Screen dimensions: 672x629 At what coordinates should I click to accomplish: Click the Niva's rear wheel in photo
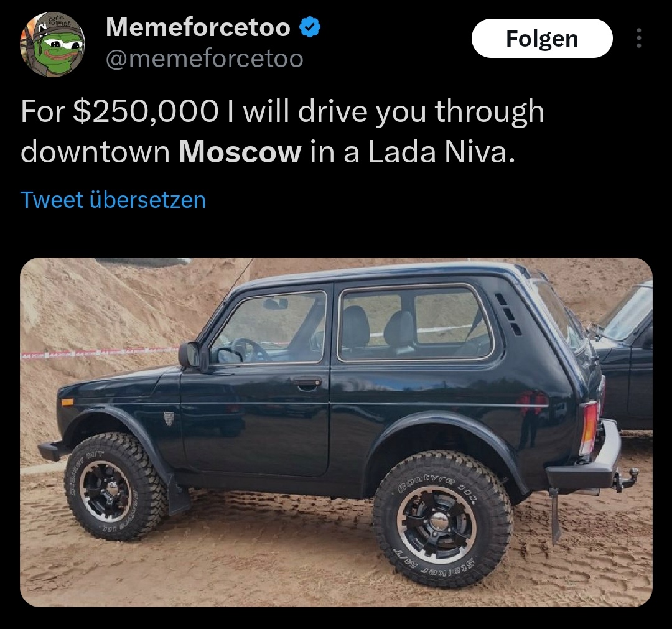(443, 518)
